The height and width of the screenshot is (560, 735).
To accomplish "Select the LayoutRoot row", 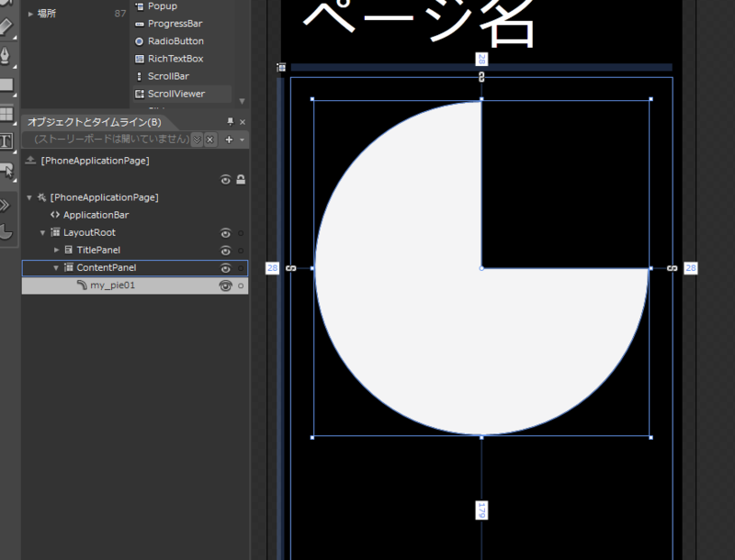I will point(135,232).
